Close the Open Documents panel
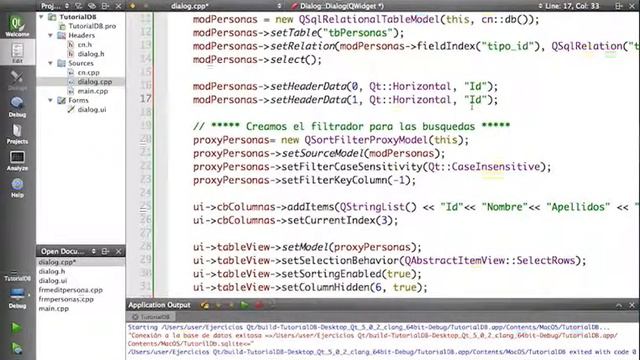This screenshot has width=640, height=360. tap(118, 251)
